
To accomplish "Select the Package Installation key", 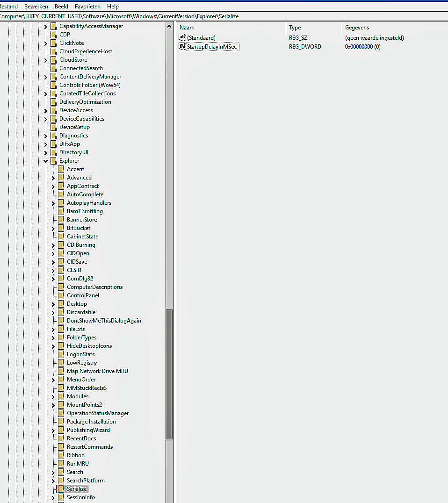I will pos(91,422).
